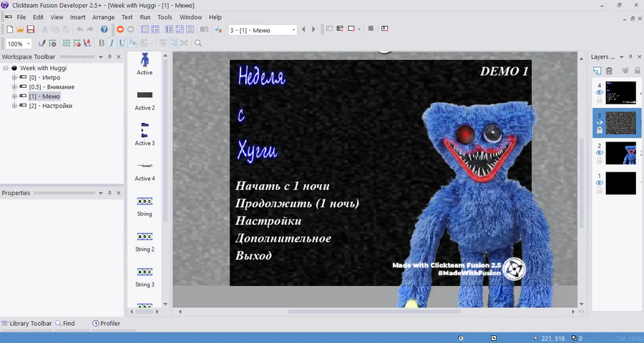Toggle bold text formatting
Image resolution: width=644 pixels, height=343 pixels.
point(102,43)
